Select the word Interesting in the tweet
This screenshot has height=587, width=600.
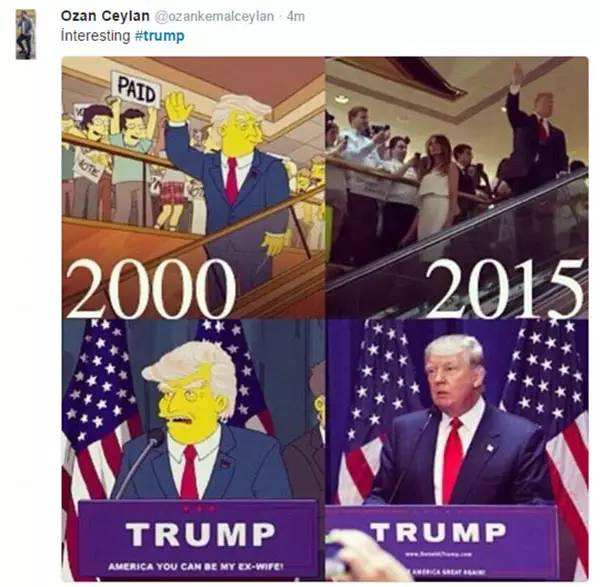point(96,36)
